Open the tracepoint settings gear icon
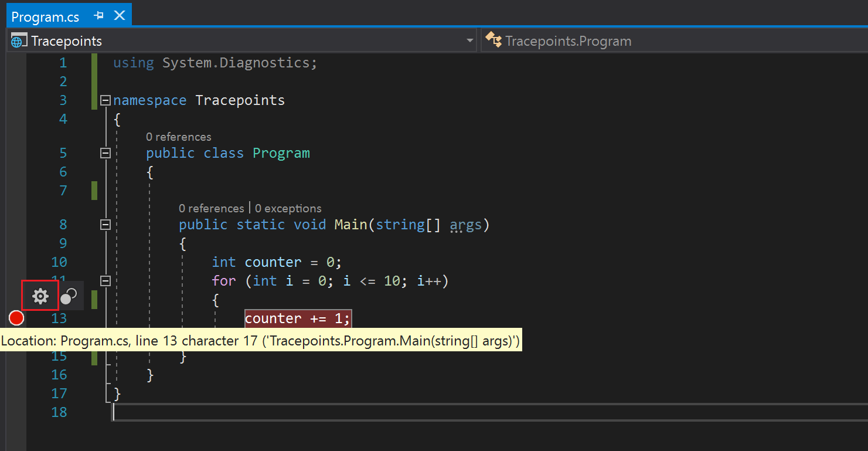The height and width of the screenshot is (451, 868). 40,296
